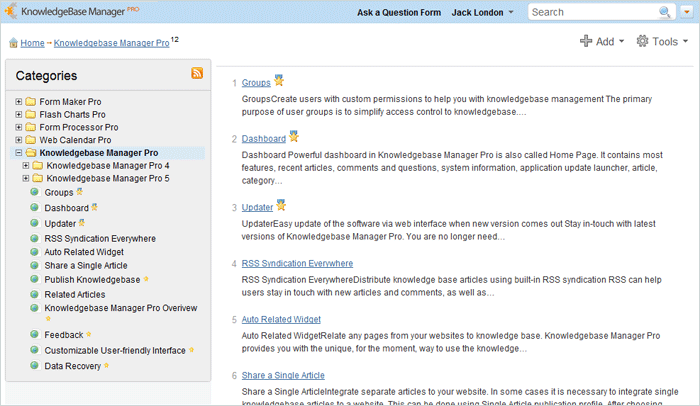
Task: Click the Add plus icon
Action: 586,41
